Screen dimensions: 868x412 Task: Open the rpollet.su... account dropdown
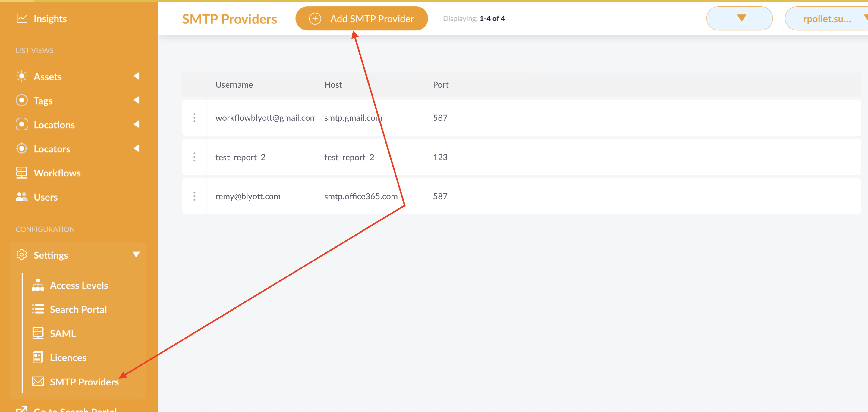827,19
